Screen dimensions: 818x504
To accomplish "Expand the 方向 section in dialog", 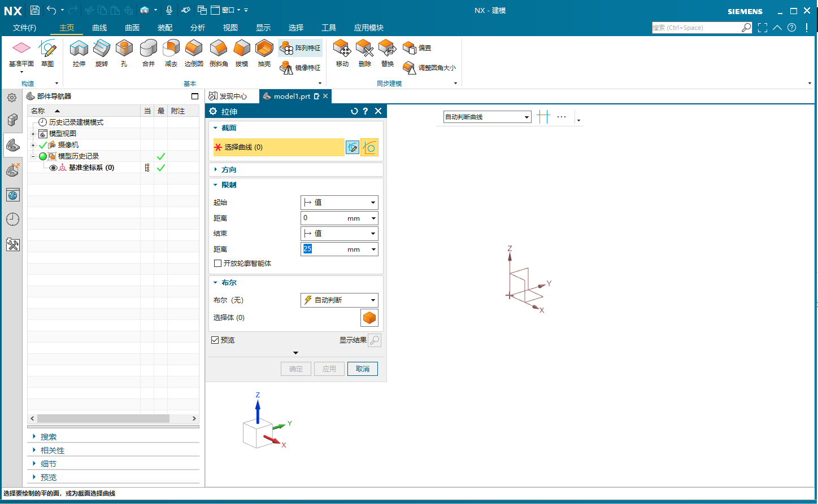I will coord(229,169).
